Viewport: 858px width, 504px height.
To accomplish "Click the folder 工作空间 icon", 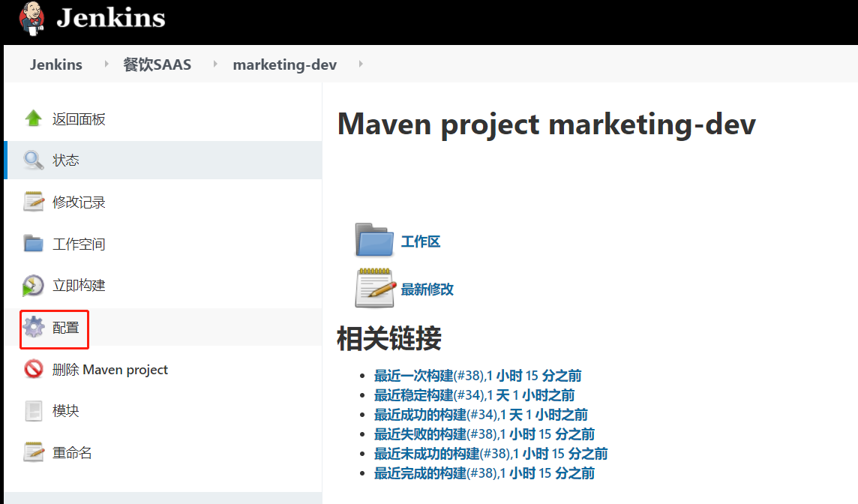I will click(x=34, y=243).
